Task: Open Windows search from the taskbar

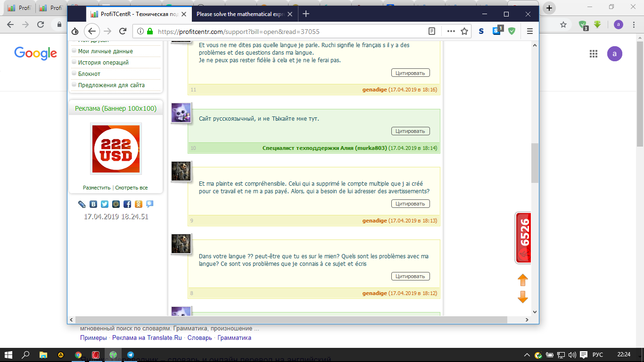Action: 26,354
